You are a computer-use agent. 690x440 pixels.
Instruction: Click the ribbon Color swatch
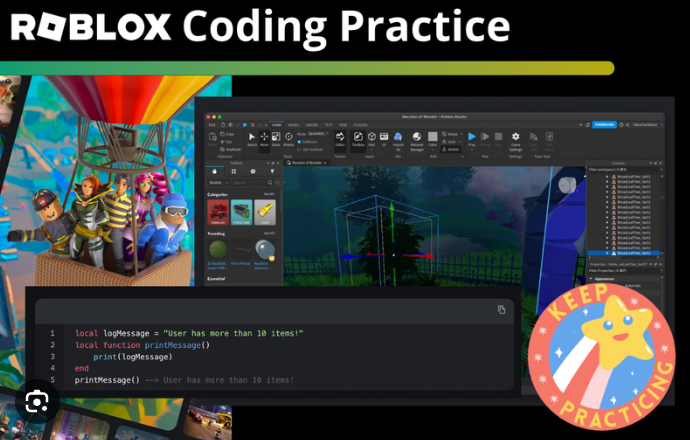tap(433, 136)
